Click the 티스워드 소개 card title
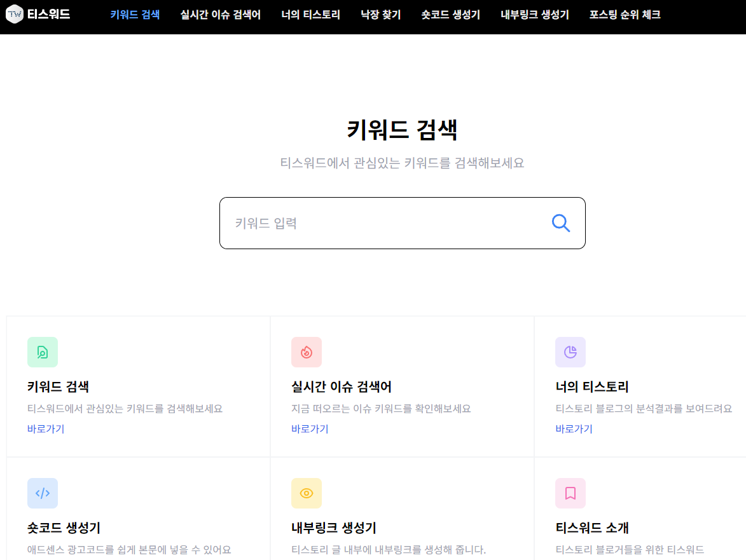The width and height of the screenshot is (746, 560). 592,528
